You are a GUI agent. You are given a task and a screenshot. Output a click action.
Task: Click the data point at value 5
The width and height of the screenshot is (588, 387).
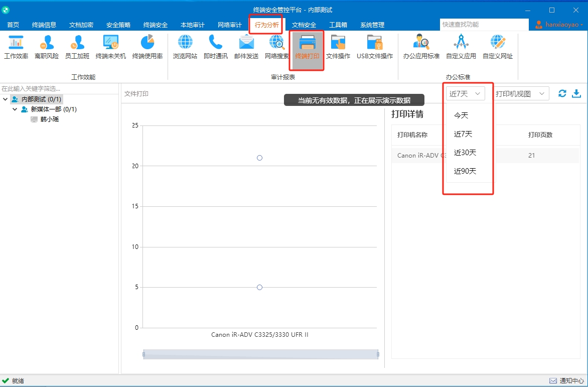click(x=259, y=287)
